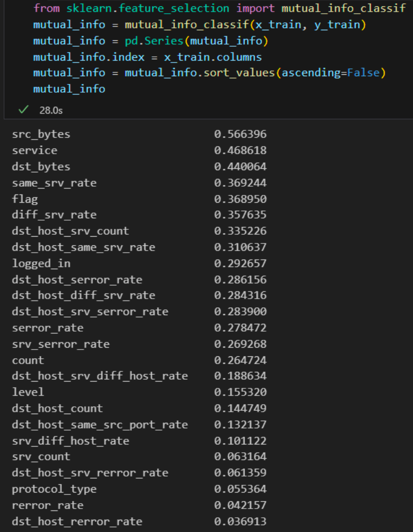Screen dimensions: 413x532
Task: Select the flag row in output
Action: [x=25, y=199]
